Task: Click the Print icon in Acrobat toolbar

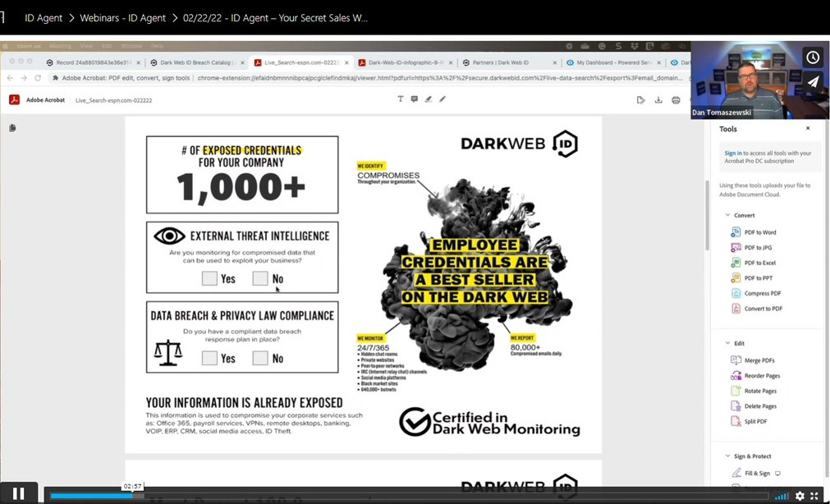Action: (676, 100)
